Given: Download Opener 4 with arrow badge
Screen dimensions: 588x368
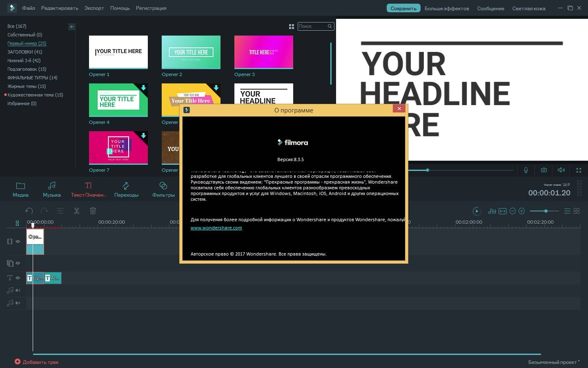Looking at the screenshot, I should [143, 88].
